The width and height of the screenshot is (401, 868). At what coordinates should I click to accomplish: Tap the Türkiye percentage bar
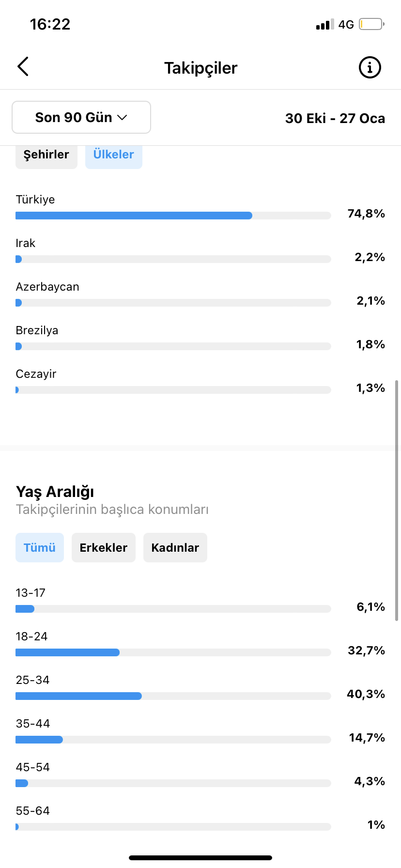click(x=173, y=216)
